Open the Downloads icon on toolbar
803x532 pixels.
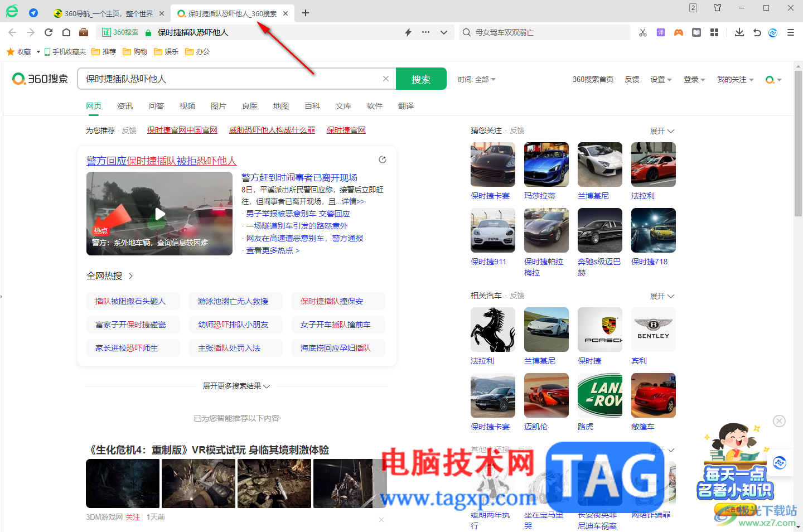click(x=739, y=32)
